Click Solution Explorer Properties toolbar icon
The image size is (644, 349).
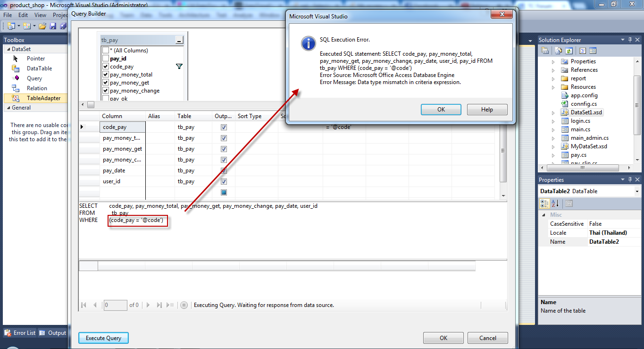click(545, 51)
